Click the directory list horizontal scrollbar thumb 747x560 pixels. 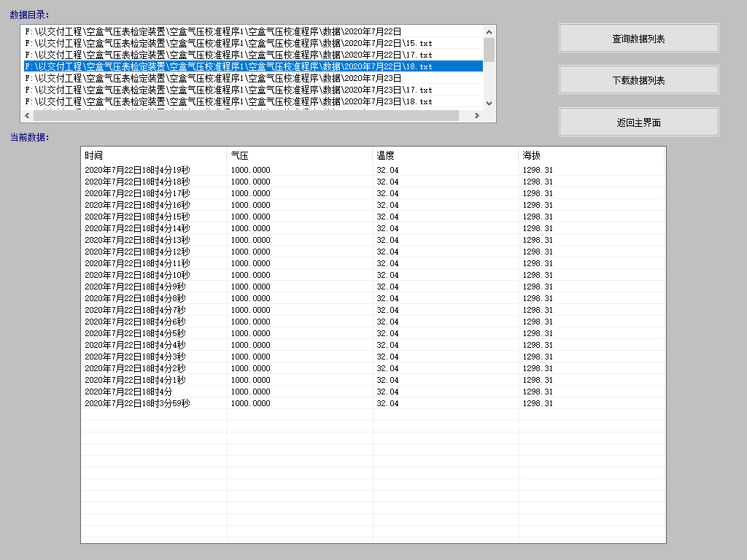click(246, 115)
